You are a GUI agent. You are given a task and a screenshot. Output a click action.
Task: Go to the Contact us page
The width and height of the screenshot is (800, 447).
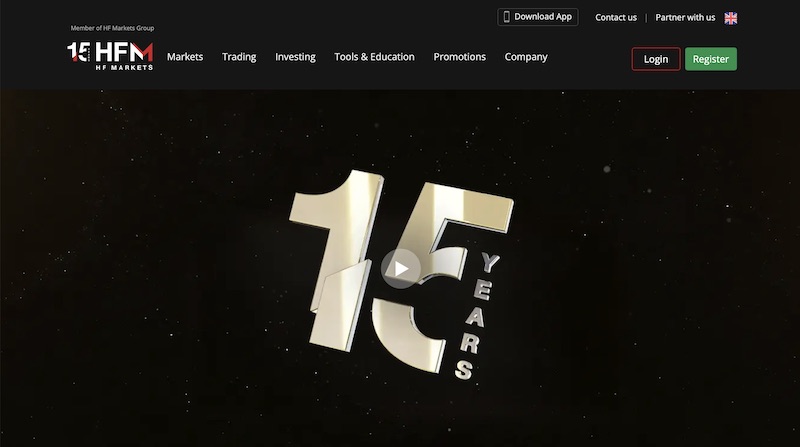pos(616,18)
